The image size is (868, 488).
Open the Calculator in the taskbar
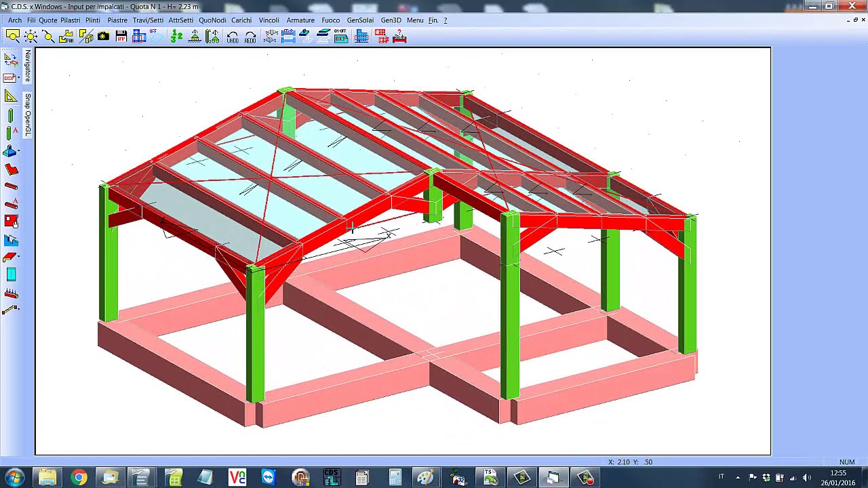(x=395, y=478)
